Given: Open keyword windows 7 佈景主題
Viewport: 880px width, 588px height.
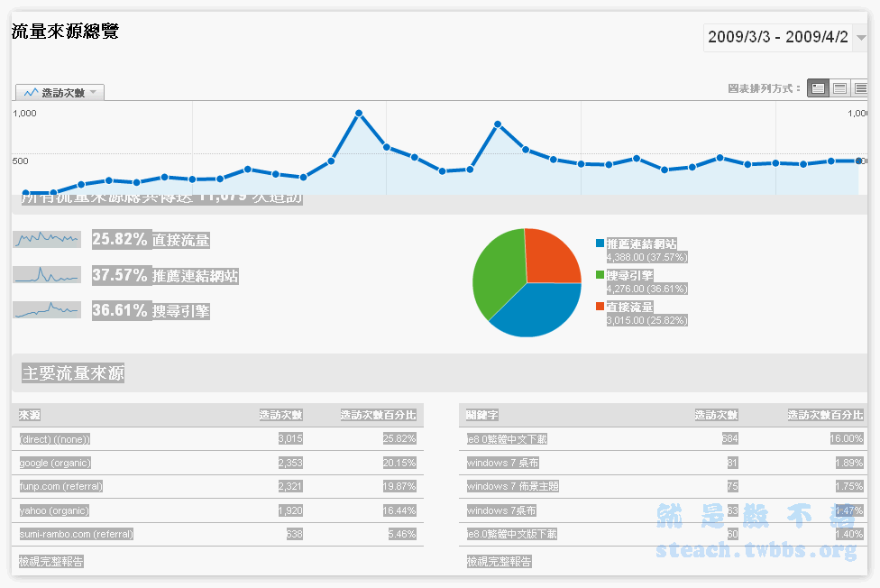Looking at the screenshot, I should coord(512,486).
